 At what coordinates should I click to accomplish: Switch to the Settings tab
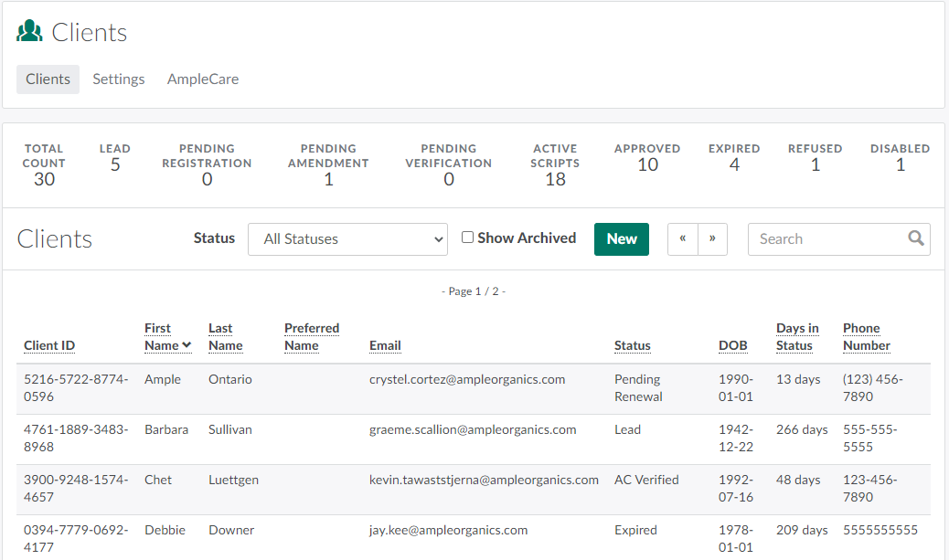(119, 79)
